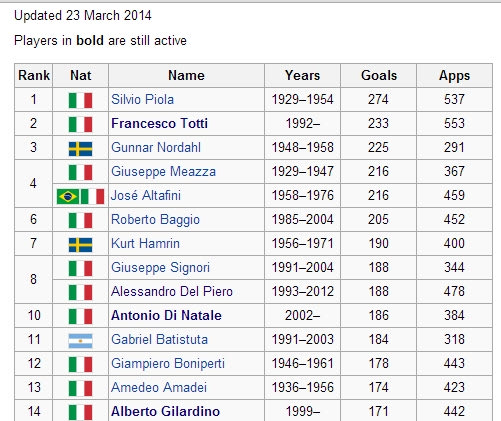Open the Giampiero Boniperti link
The width and height of the screenshot is (501, 421).
(168, 364)
